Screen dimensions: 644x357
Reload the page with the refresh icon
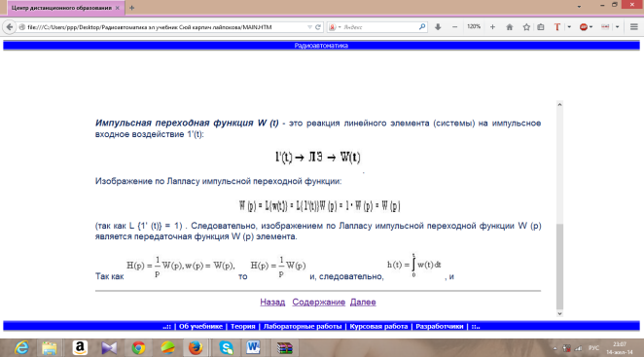(318, 27)
